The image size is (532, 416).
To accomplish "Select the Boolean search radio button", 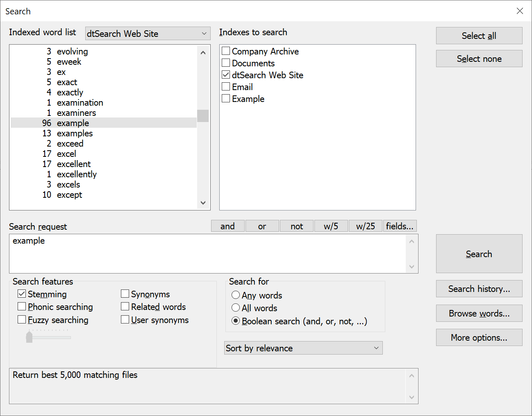I will coord(236,321).
